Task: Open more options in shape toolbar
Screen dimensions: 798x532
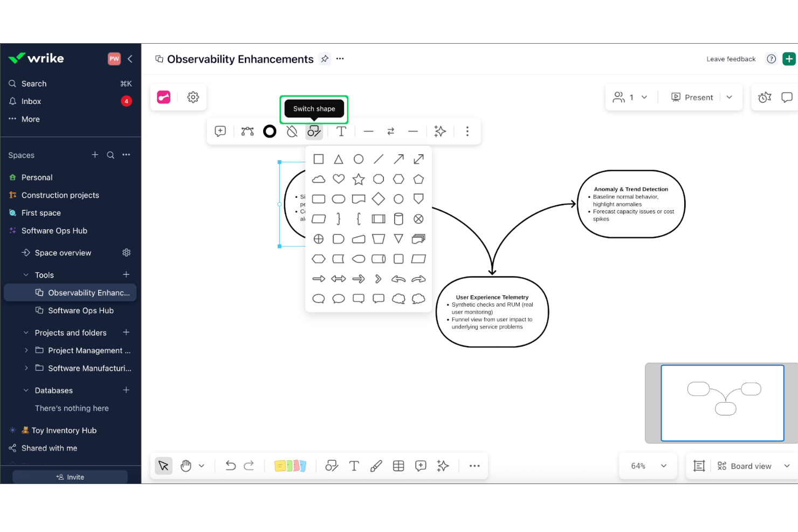Action: coord(467,131)
